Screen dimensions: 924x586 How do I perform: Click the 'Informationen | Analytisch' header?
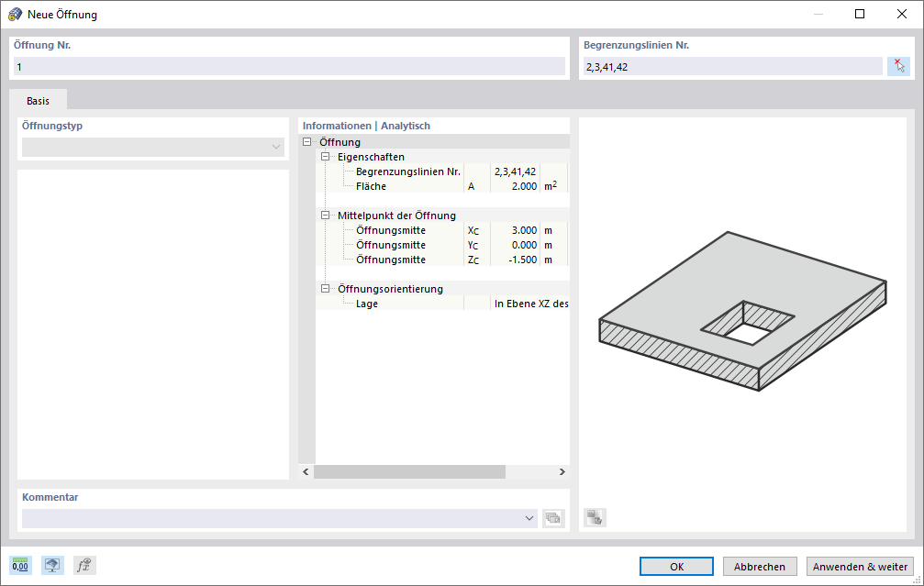[x=366, y=126]
